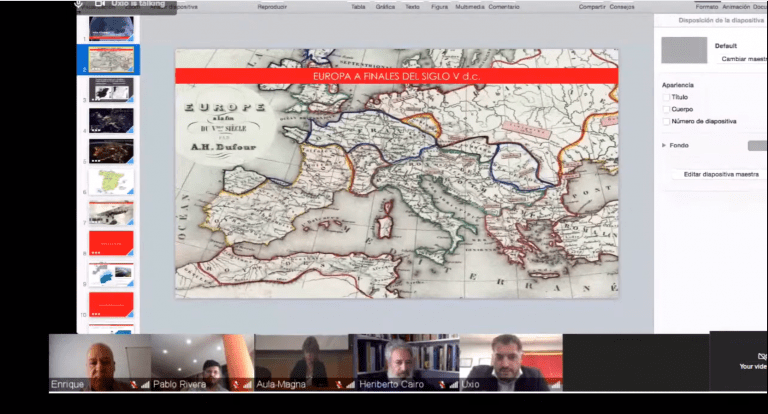The height and width of the screenshot is (414, 768).
Task: Click Heriberto Cairo's muted microphone icon
Action: (x=442, y=385)
